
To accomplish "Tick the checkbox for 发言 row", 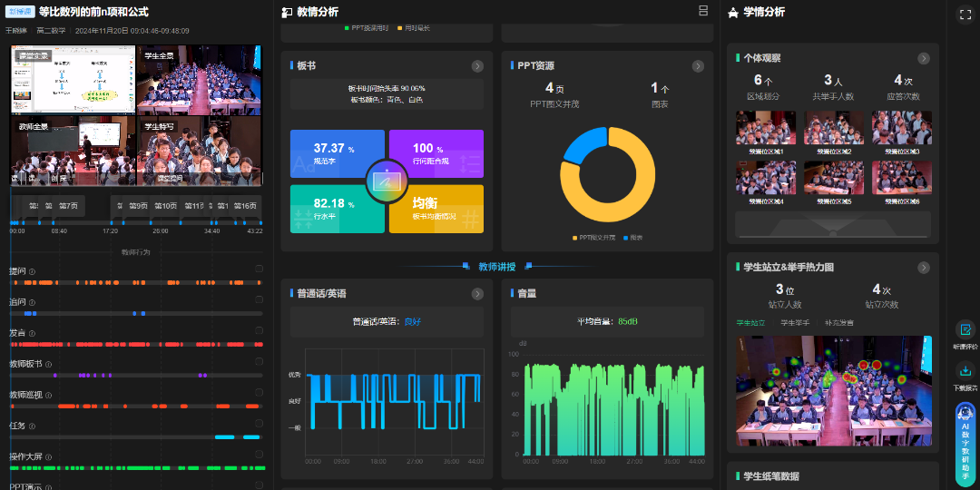I will pyautogui.click(x=260, y=330).
